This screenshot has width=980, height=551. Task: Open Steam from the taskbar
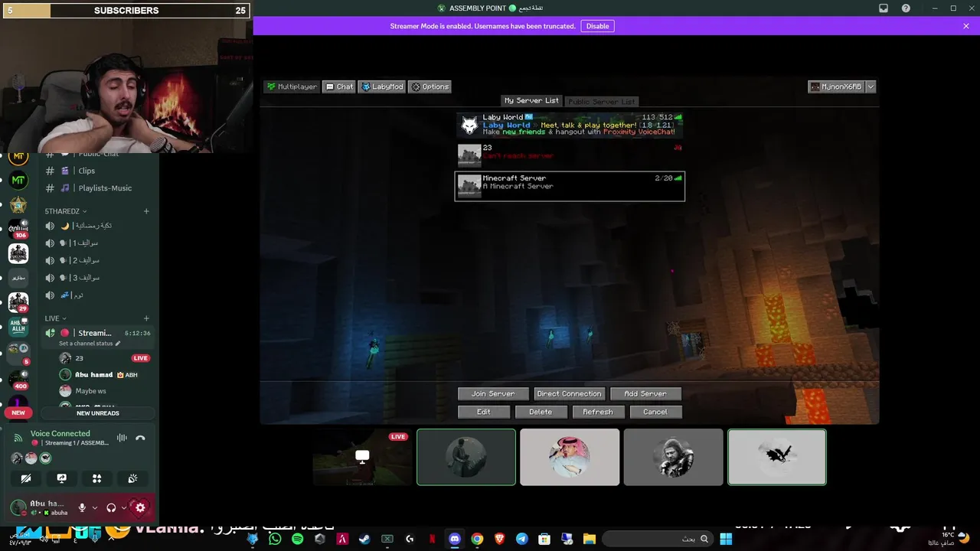click(x=365, y=539)
